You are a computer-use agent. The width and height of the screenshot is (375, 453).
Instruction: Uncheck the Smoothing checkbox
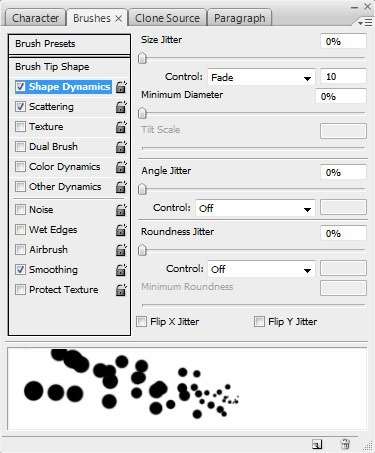pos(20,269)
